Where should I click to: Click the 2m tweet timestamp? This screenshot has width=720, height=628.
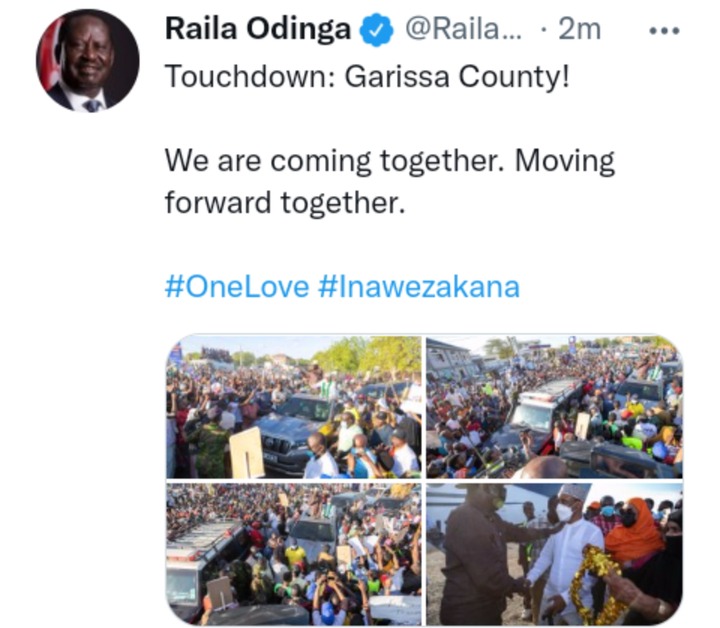click(x=579, y=30)
